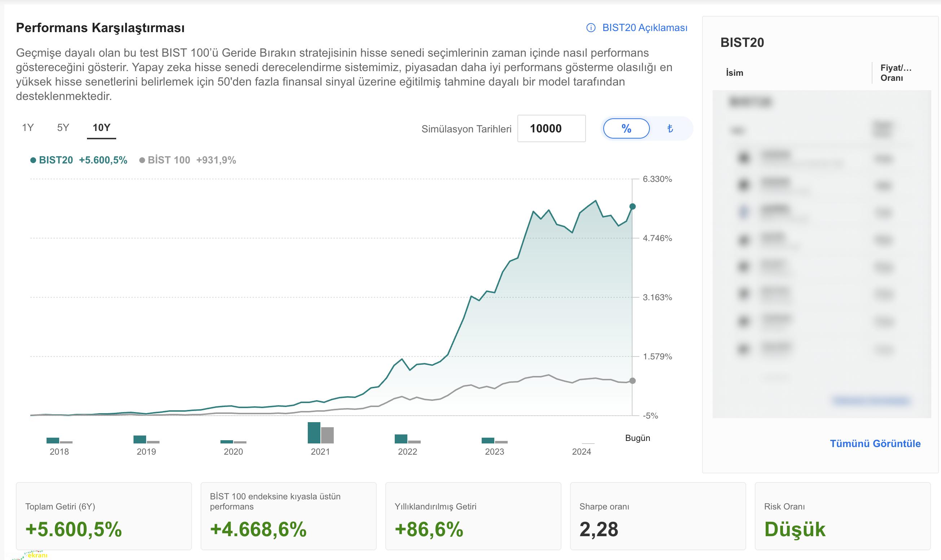This screenshot has height=560, width=941.
Task: Switch to the 5Y time range tab
Action: click(x=63, y=127)
